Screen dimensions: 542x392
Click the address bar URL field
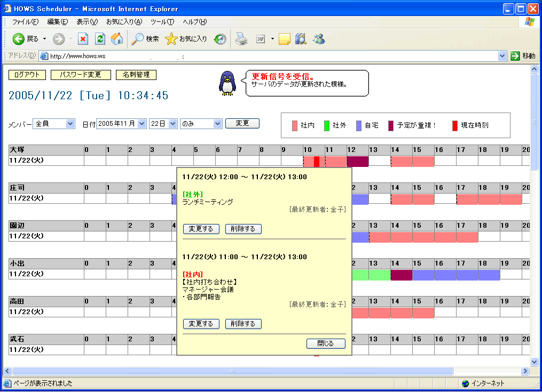point(273,56)
